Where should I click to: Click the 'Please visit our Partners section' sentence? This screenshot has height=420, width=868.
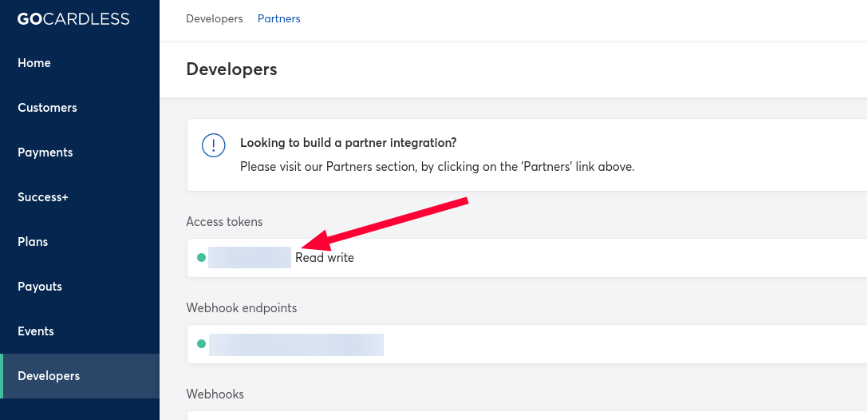(437, 166)
